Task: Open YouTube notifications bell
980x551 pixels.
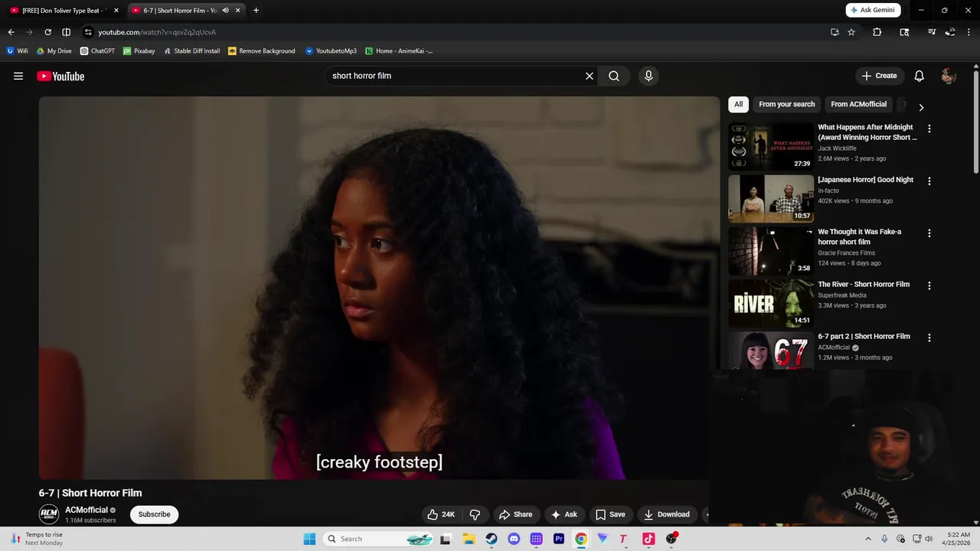Action: click(920, 76)
